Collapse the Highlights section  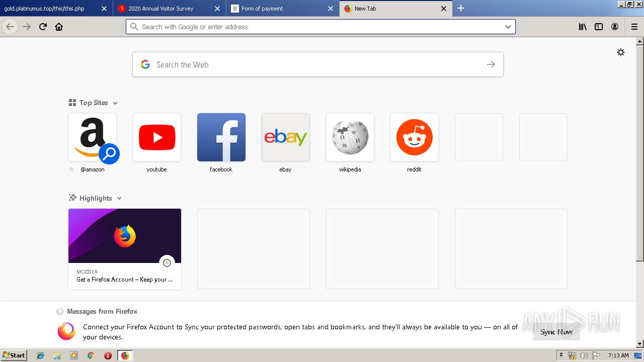[x=119, y=199]
